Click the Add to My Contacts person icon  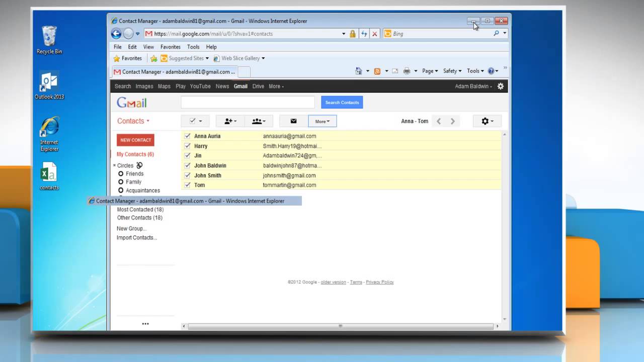click(x=230, y=121)
